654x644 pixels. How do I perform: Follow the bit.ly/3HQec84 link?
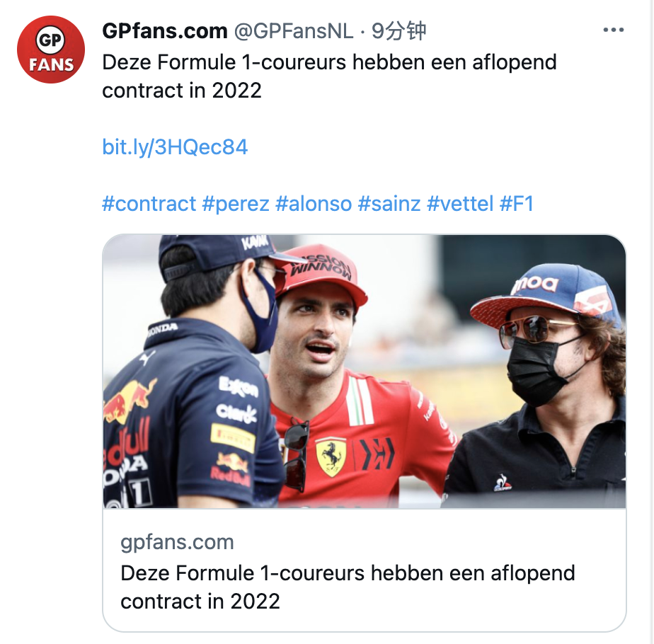pyautogui.click(x=175, y=147)
